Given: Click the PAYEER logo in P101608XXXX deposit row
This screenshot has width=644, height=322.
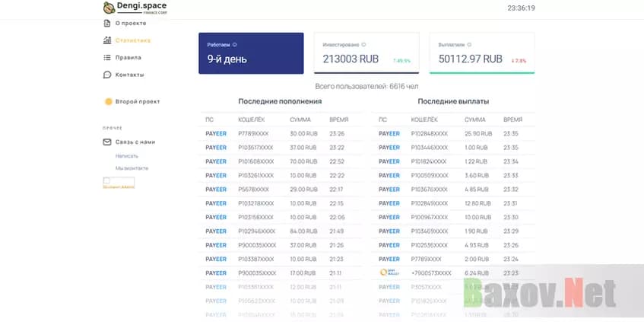Looking at the screenshot, I should tap(216, 161).
